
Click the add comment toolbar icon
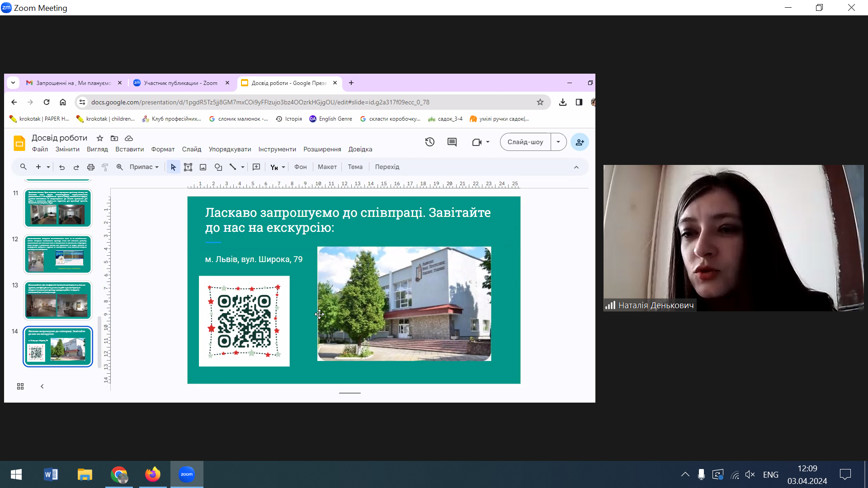[256, 167]
